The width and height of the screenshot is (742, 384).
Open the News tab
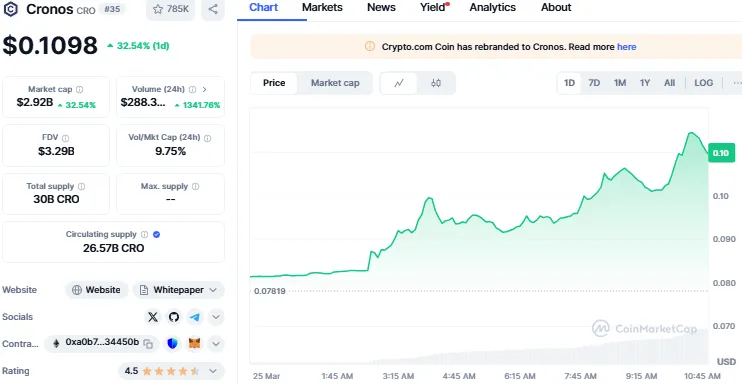tap(381, 8)
